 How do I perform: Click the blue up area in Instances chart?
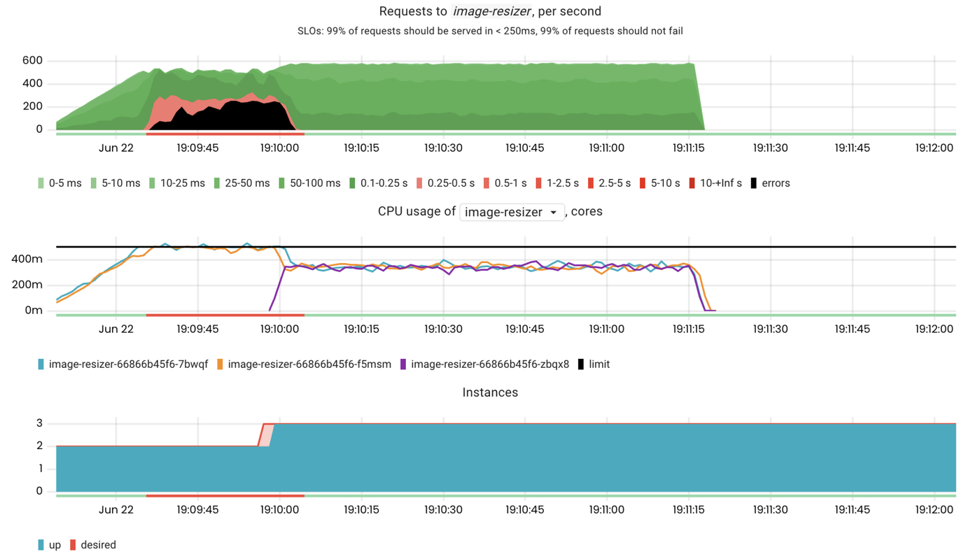point(490,462)
